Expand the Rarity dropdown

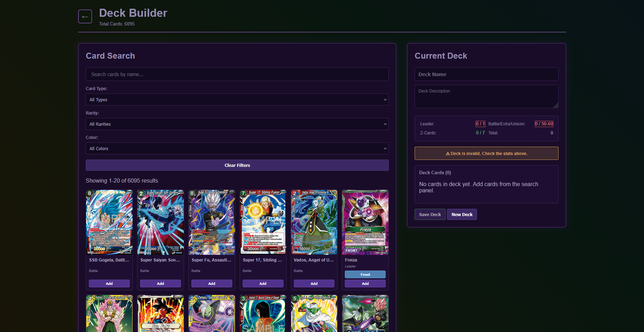(x=237, y=124)
